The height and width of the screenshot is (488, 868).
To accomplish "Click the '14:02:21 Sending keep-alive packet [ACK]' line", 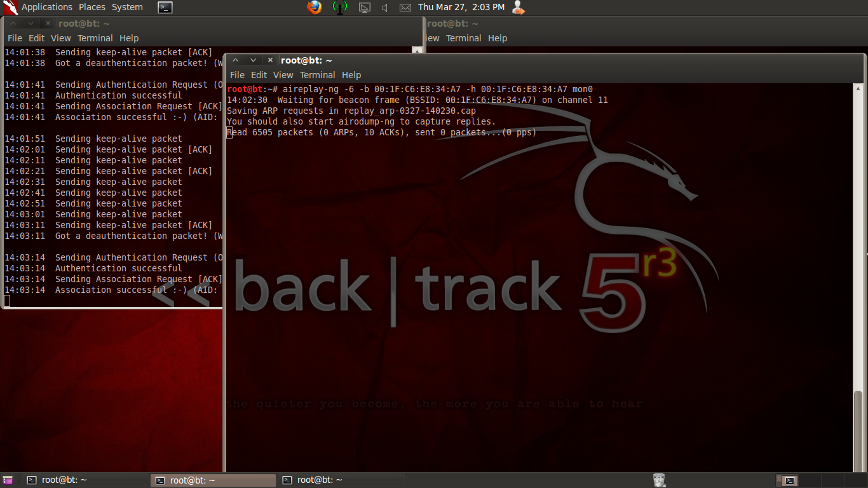I will click(109, 171).
